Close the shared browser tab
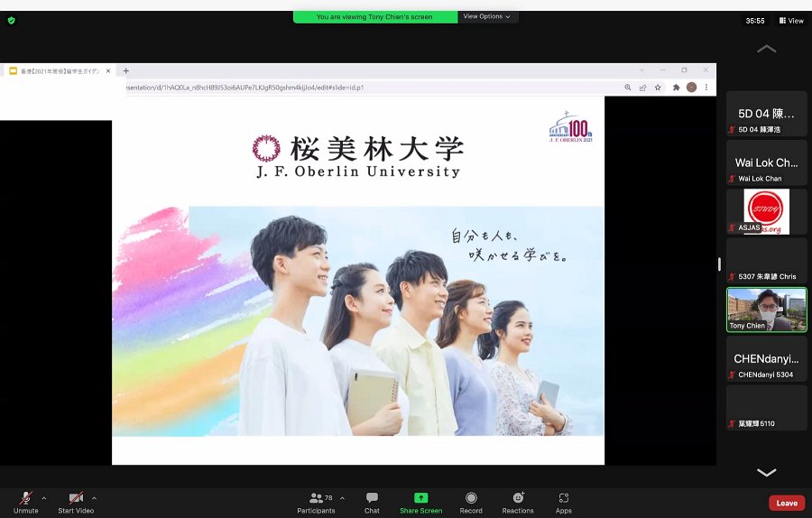The height and width of the screenshot is (518, 812). coord(108,71)
